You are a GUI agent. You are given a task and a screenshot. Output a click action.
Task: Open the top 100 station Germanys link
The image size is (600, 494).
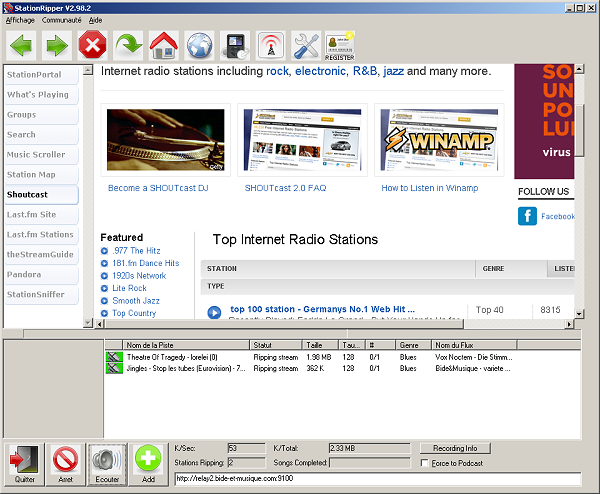pyautogui.click(x=322, y=309)
